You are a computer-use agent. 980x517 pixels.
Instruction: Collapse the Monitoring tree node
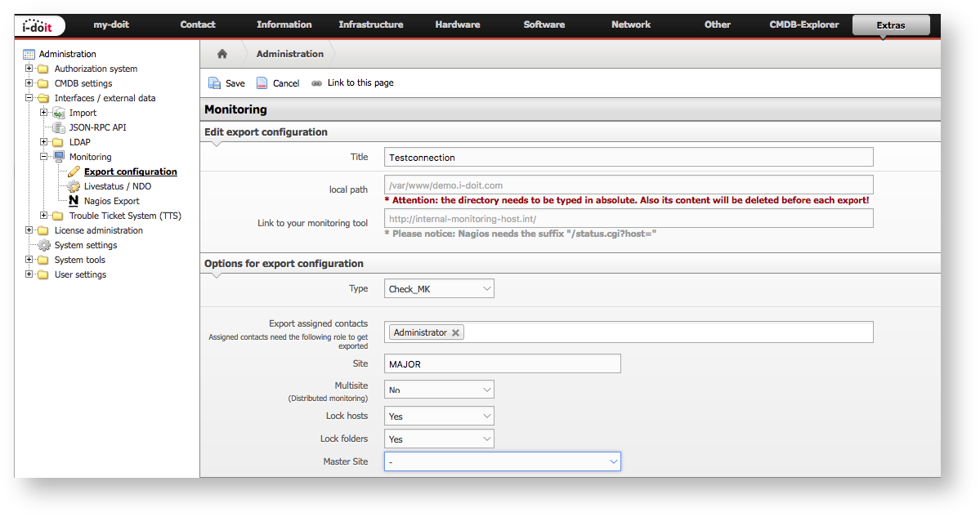[44, 156]
